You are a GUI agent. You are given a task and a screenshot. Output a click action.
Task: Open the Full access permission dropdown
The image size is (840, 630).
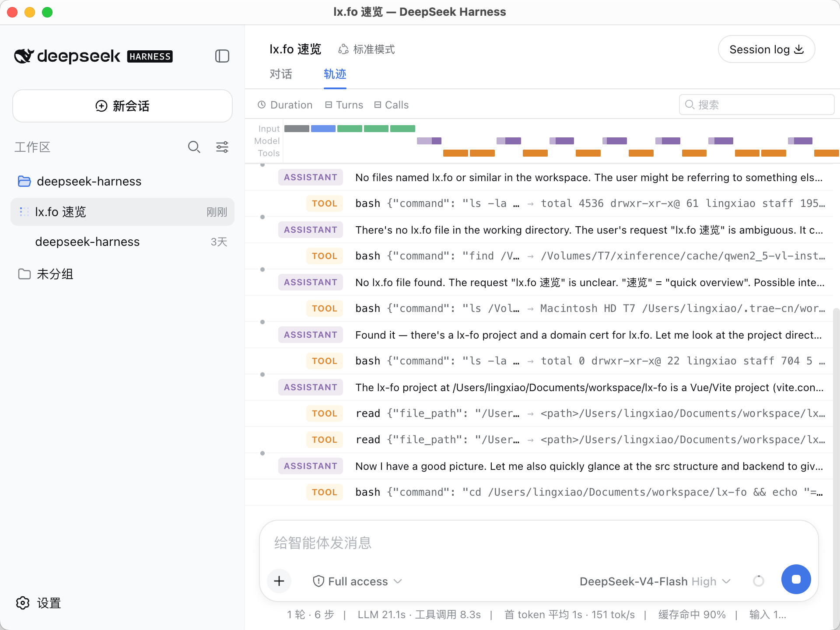click(x=357, y=581)
